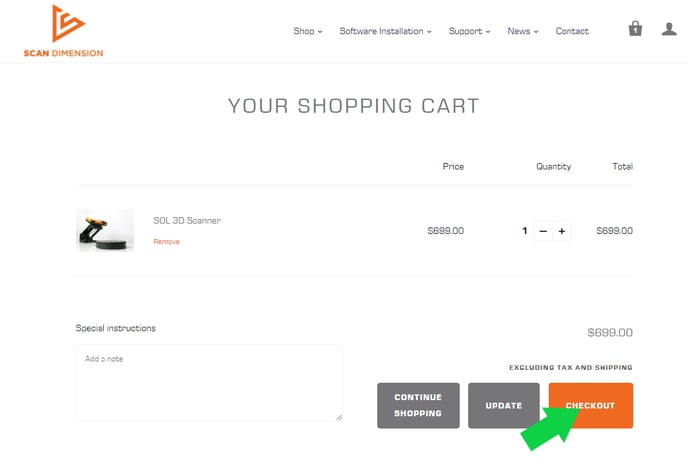
Task: Click the Update cart button
Action: (504, 405)
